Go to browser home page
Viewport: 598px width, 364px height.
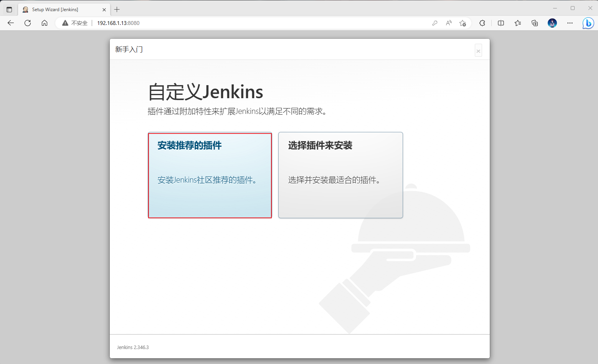(x=45, y=23)
